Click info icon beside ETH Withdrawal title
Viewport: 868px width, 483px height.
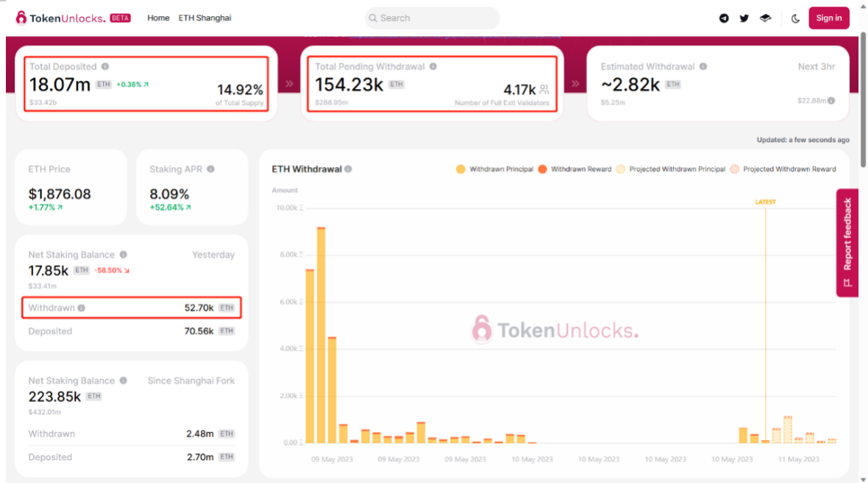coord(349,169)
